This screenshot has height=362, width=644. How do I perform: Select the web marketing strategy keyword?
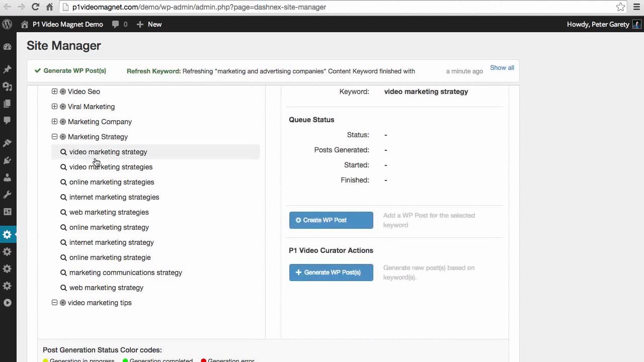tap(107, 288)
